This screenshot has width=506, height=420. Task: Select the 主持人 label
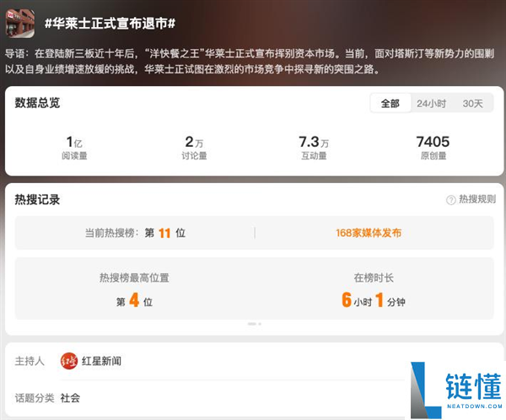click(30, 361)
